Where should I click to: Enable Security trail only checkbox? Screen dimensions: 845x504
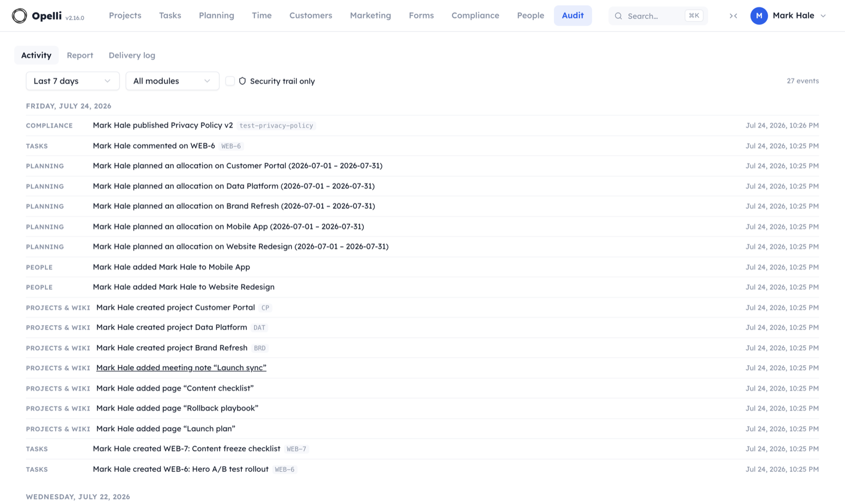[x=230, y=81]
